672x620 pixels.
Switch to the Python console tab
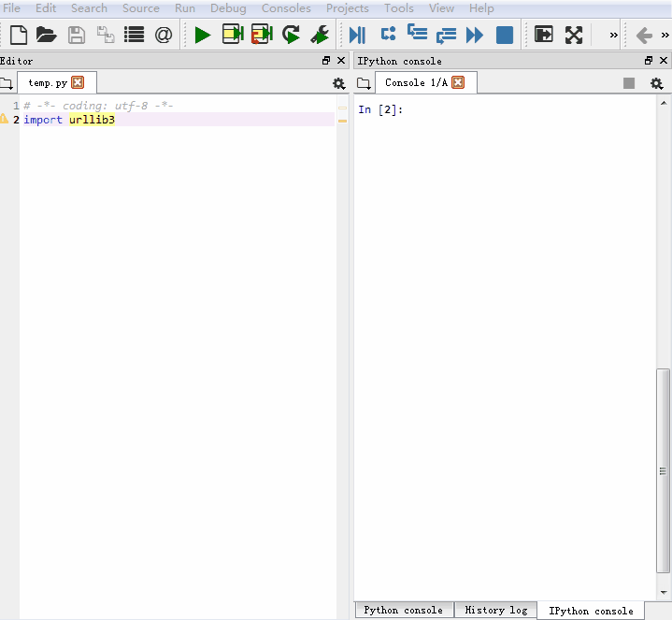click(x=403, y=611)
